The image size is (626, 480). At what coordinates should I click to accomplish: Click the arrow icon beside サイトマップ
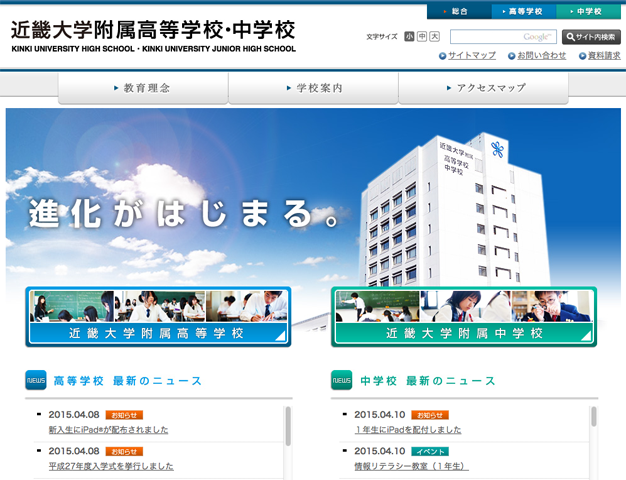pos(442,56)
